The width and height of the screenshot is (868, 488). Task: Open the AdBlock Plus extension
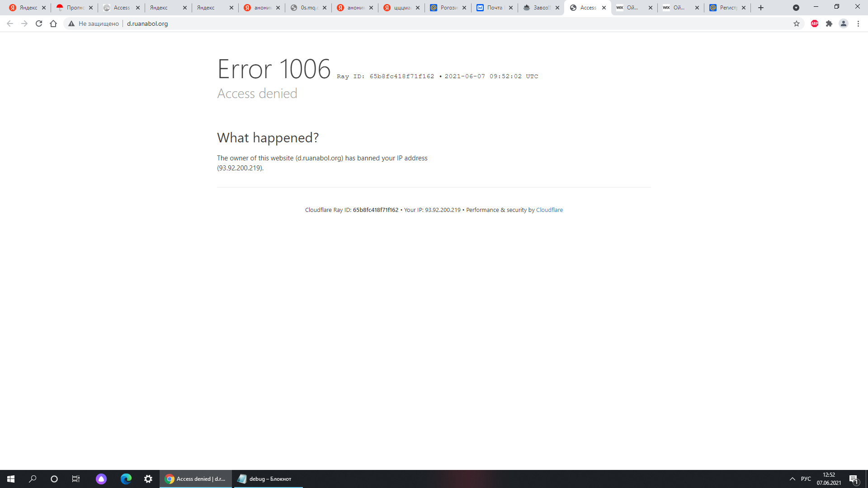815,23
